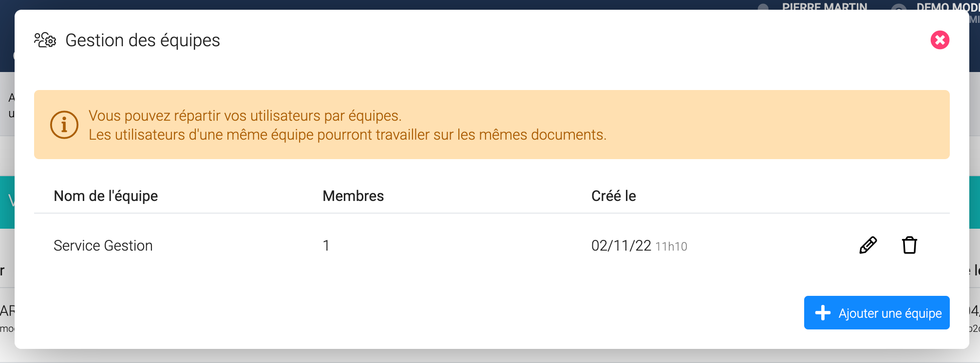Click the Créé le column header
The width and height of the screenshot is (980, 363).
pos(613,196)
